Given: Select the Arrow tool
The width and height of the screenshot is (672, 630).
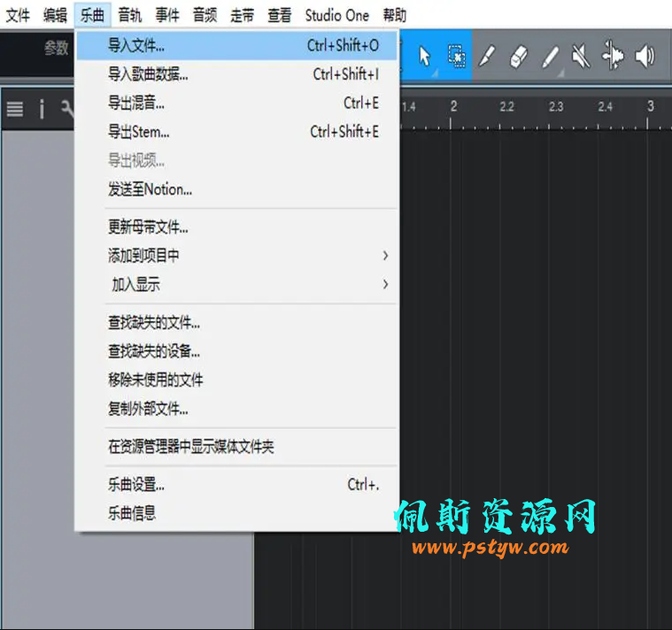Looking at the screenshot, I should coord(424,56).
